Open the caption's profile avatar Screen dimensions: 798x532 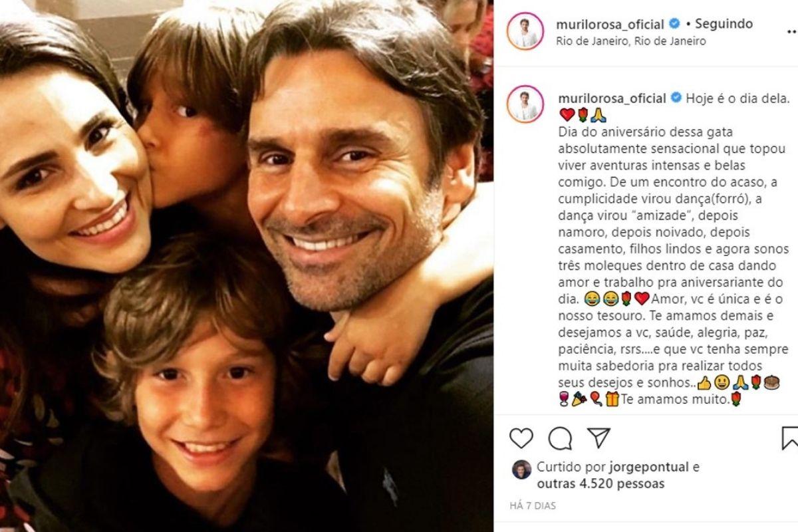(x=525, y=104)
